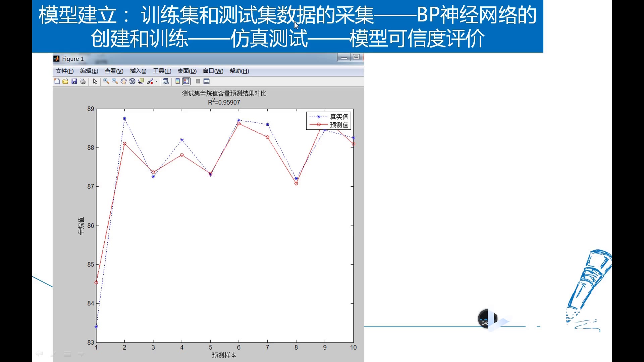Click the Link Plot icon
Image resolution: width=644 pixels, height=362 pixels.
point(165,81)
